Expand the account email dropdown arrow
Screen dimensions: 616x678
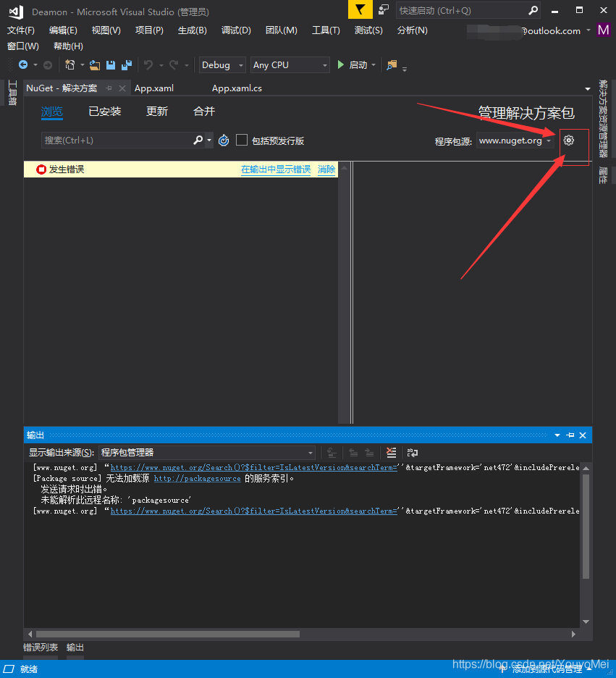pyautogui.click(x=588, y=30)
